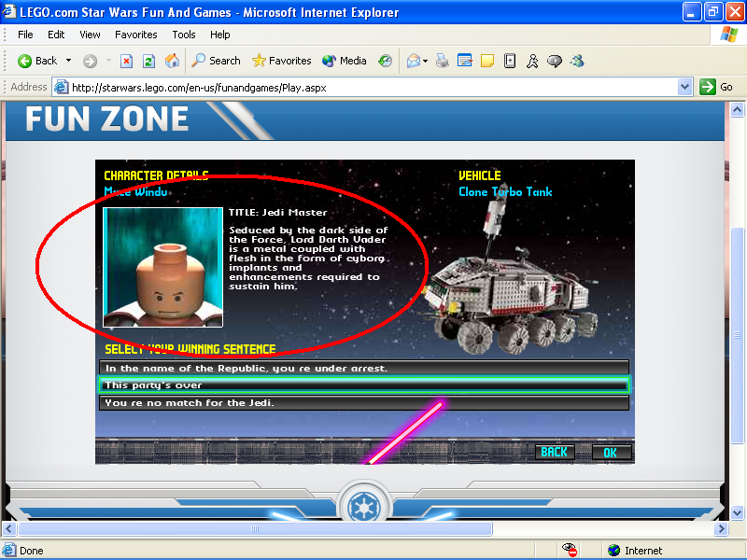
Task: Open the Back history dropdown arrow
Action: (68, 61)
